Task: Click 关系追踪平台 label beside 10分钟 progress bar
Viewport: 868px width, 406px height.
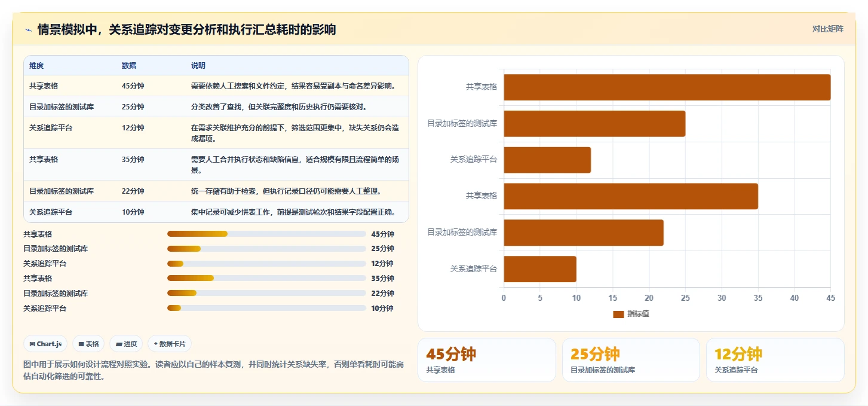Action: pyautogui.click(x=45, y=309)
